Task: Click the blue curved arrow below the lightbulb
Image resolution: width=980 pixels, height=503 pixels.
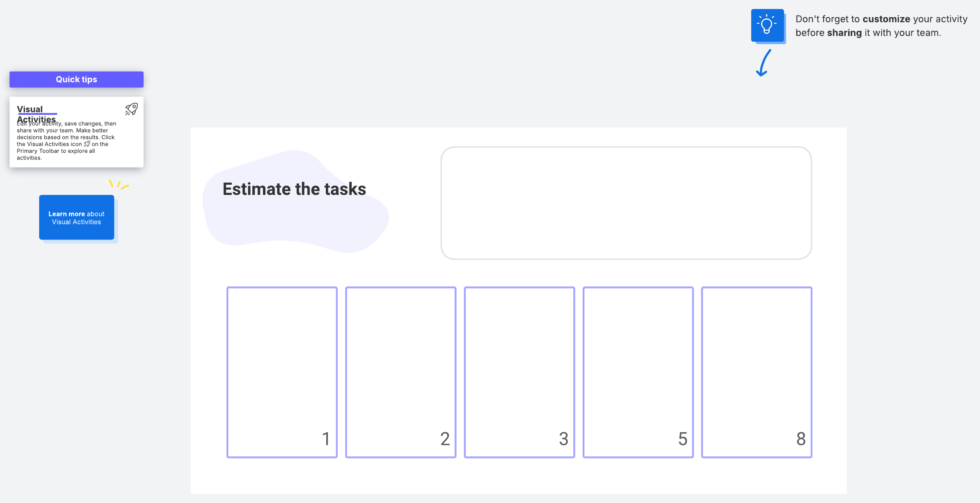Action: point(764,63)
